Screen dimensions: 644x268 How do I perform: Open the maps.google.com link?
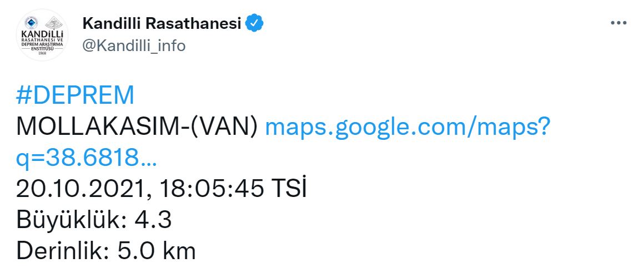(x=408, y=127)
